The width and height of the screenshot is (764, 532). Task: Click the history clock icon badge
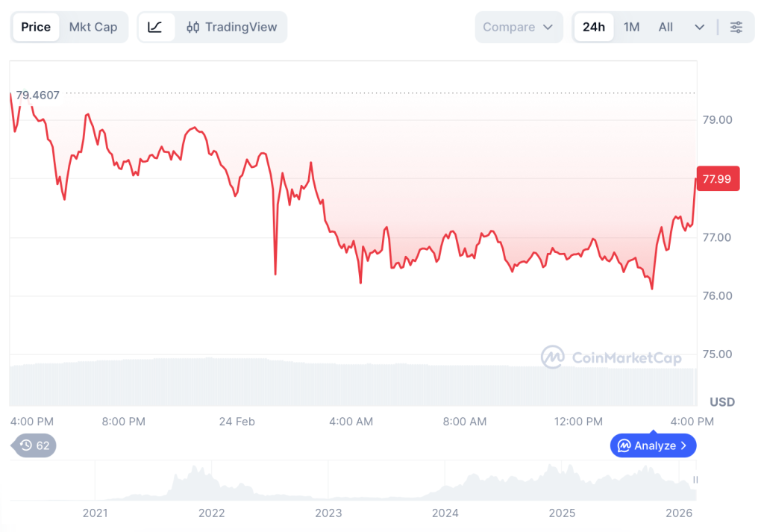[x=26, y=445]
